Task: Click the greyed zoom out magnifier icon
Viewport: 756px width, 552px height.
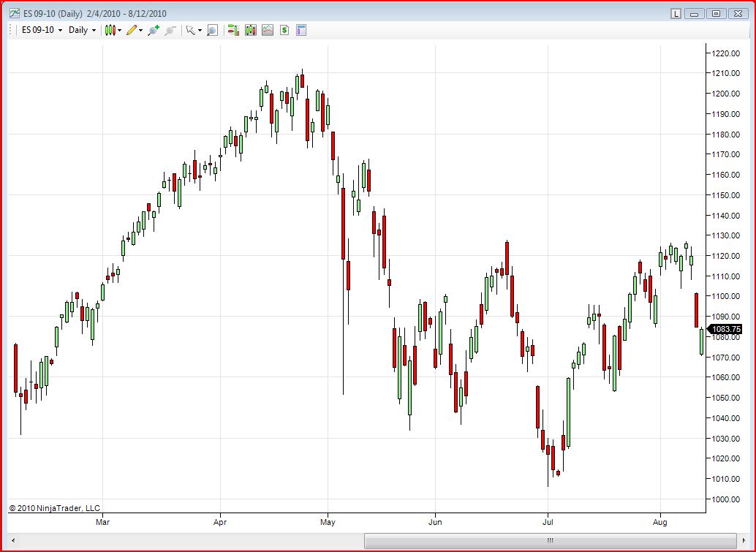Action: (170, 31)
